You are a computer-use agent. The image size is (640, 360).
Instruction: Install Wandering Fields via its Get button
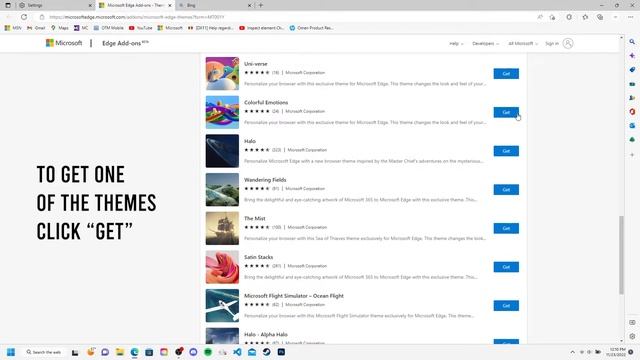click(x=506, y=189)
